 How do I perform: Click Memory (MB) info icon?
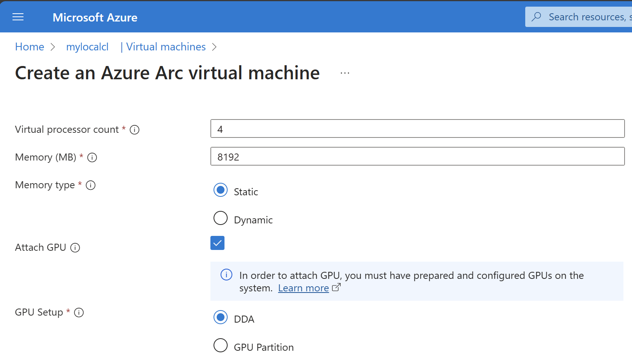click(92, 157)
